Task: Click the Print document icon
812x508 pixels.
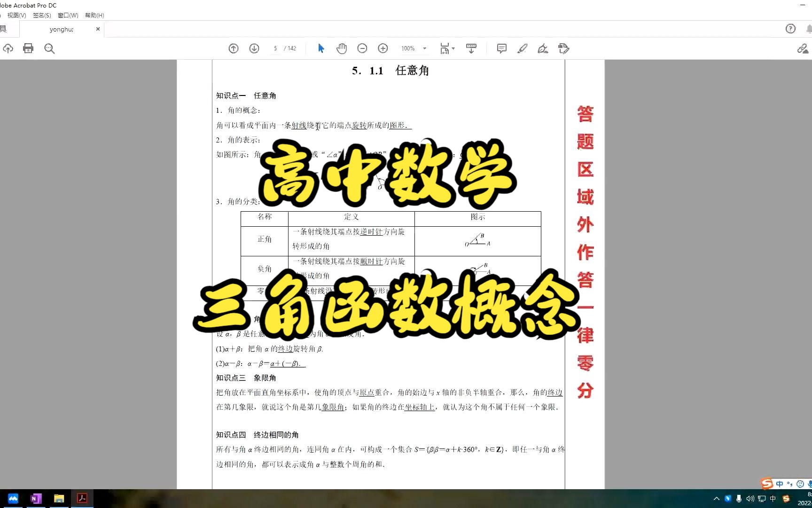Action: click(28, 48)
